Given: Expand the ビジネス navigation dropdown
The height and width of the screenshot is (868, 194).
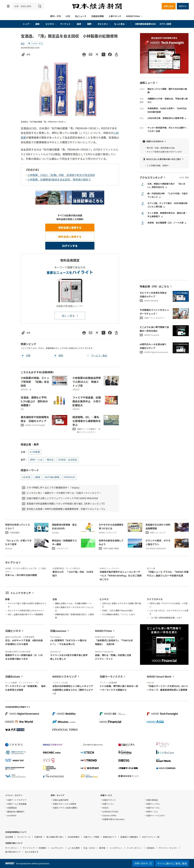Looking at the screenshot, I should pyautogui.click(x=51, y=24).
